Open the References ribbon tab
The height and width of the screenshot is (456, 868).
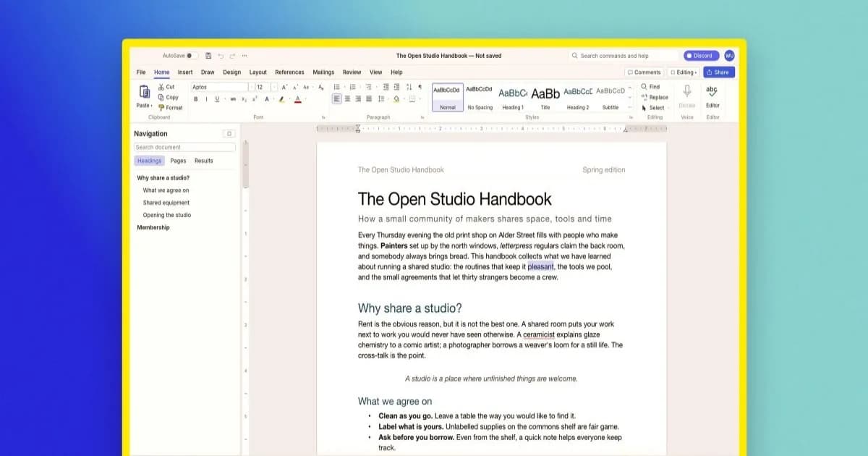(x=289, y=72)
